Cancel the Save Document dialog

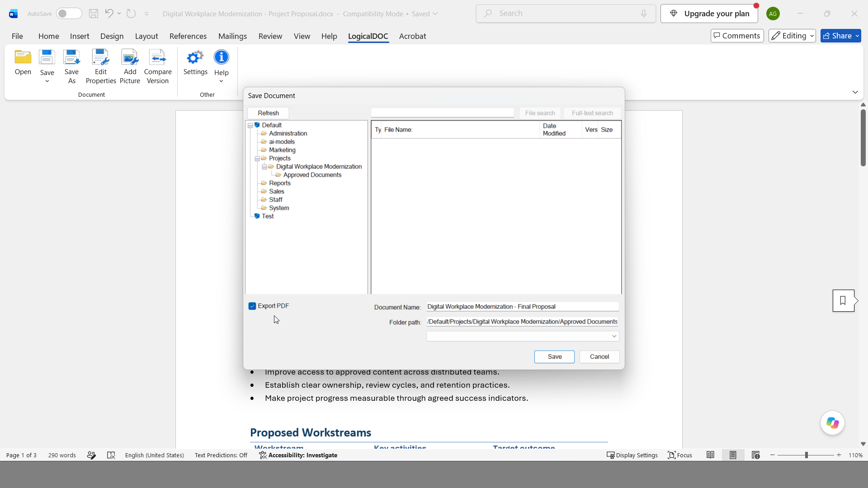pyautogui.click(x=599, y=357)
